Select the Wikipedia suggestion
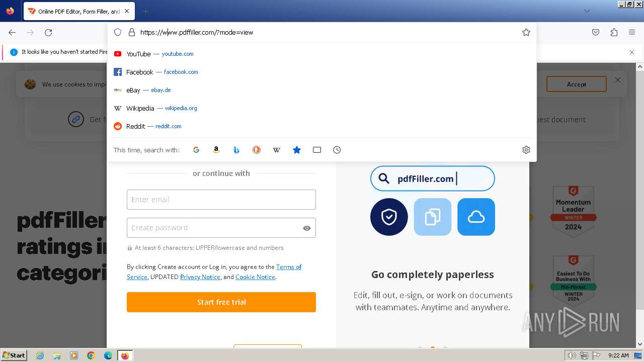 [x=322, y=108]
